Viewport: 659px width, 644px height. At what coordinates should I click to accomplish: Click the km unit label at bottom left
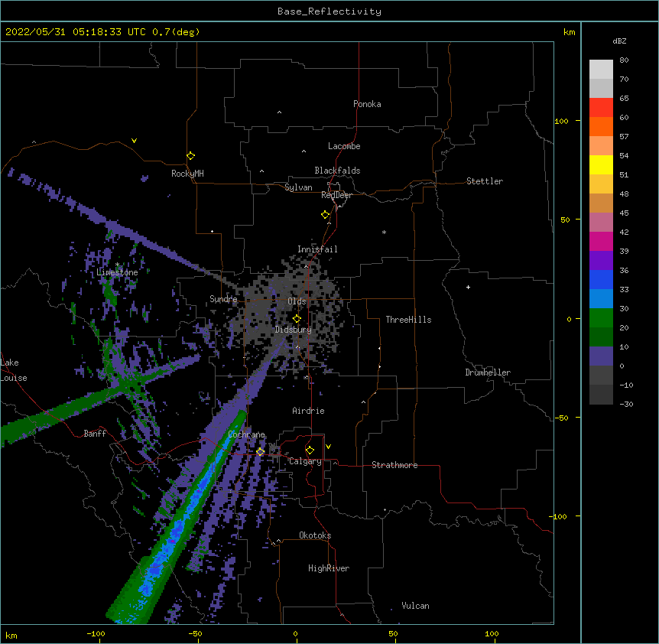(11, 636)
